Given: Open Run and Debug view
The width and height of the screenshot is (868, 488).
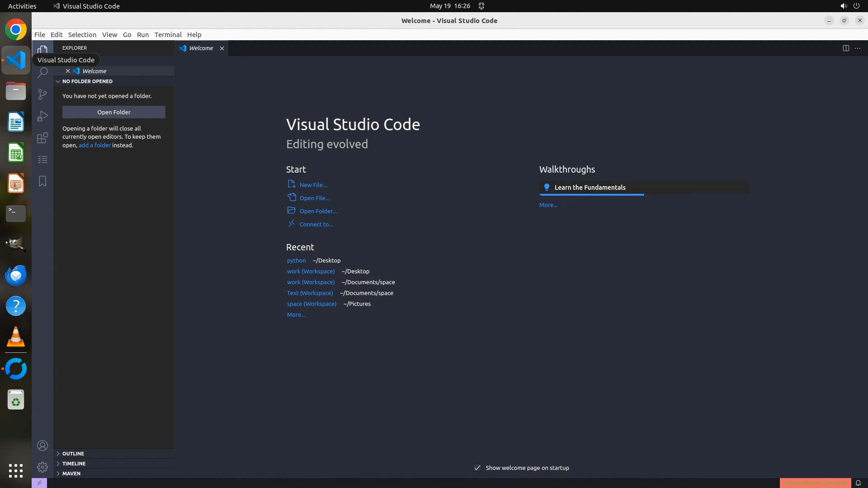Looking at the screenshot, I should click(x=42, y=116).
